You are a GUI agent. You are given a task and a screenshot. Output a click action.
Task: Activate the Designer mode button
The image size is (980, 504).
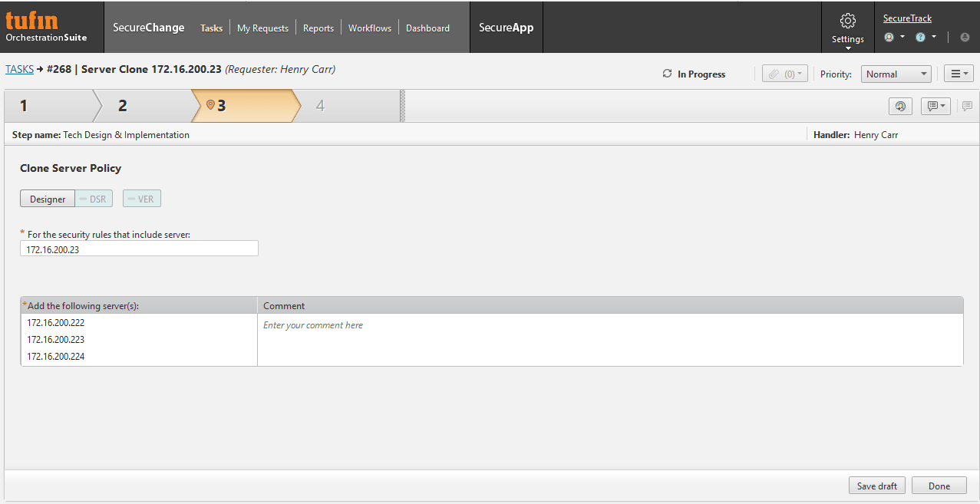47,198
